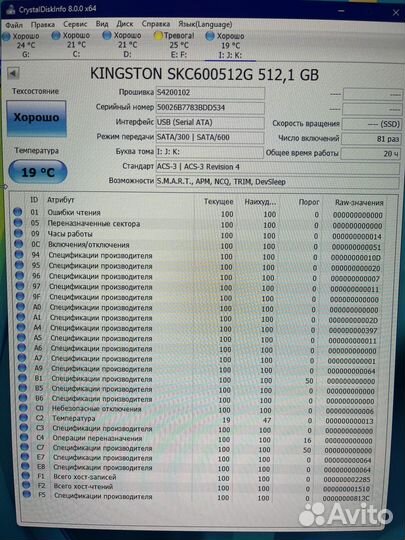Click the Атрибут column header
Screen dimensions: 405x540
pos(61,200)
